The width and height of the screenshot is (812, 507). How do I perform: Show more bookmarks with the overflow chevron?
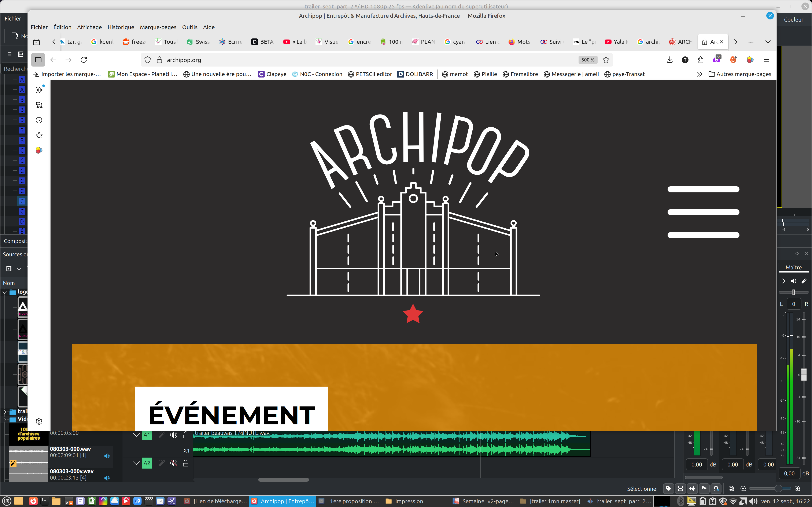pyautogui.click(x=699, y=74)
